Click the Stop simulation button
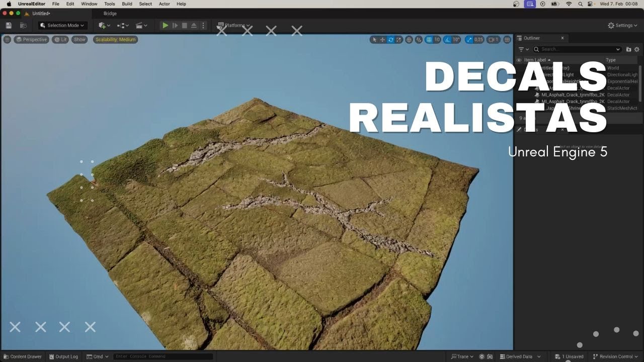The width and height of the screenshot is (644, 362). click(x=185, y=25)
